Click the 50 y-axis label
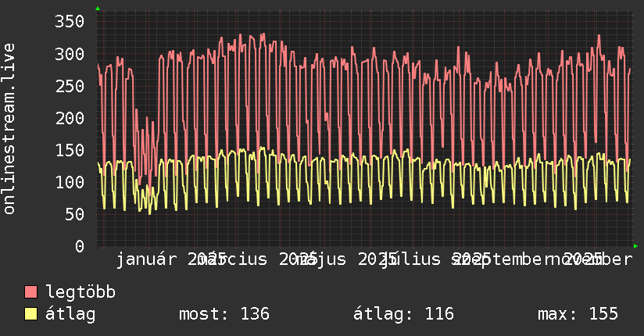 (x=75, y=214)
